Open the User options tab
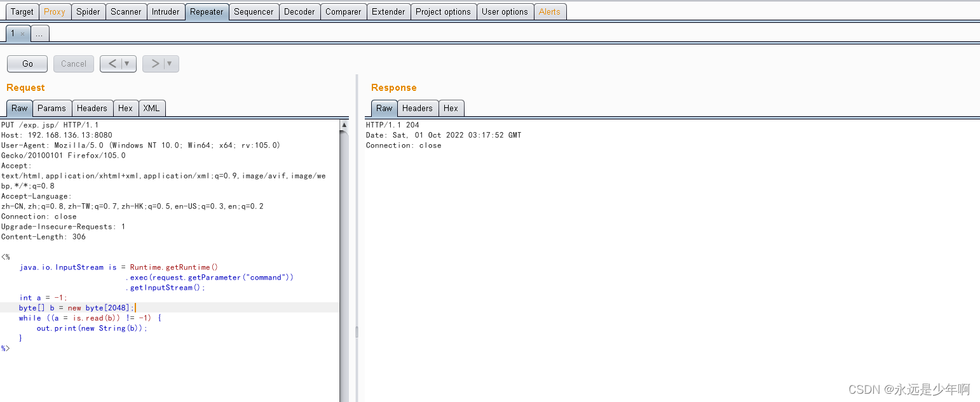 click(x=505, y=11)
